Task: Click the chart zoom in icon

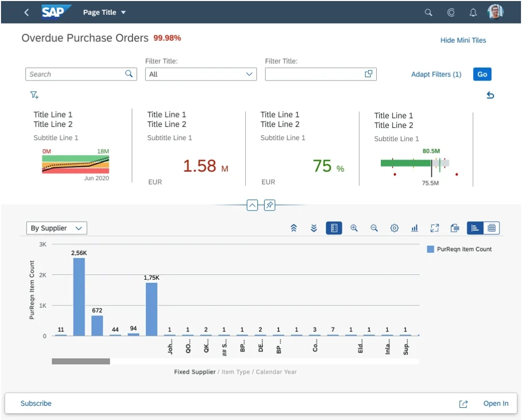Action: point(354,228)
